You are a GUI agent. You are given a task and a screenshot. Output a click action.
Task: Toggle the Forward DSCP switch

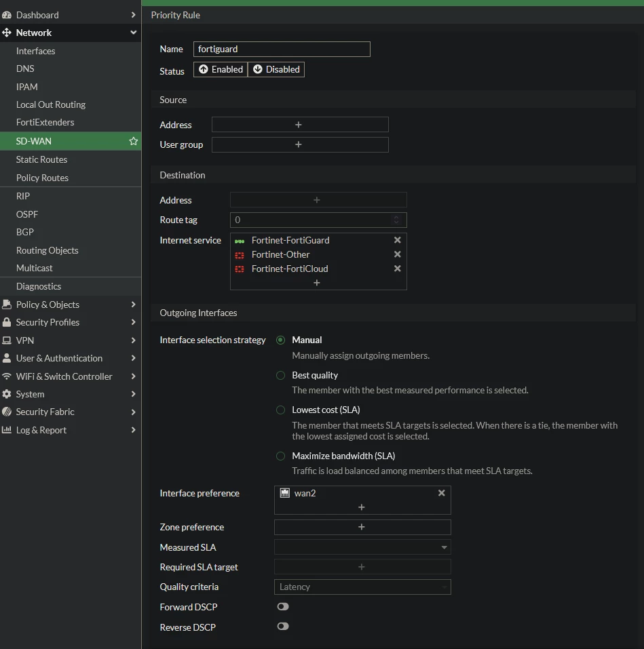283,607
